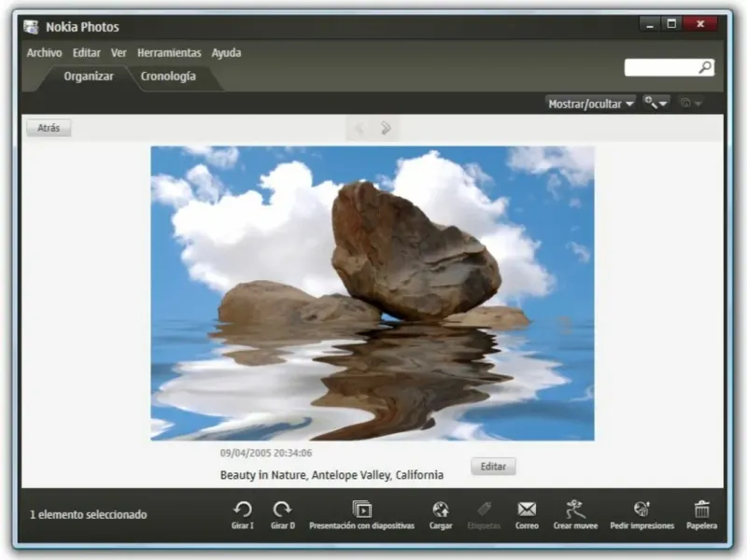
Task: Click the Atrás button
Action: [49, 128]
